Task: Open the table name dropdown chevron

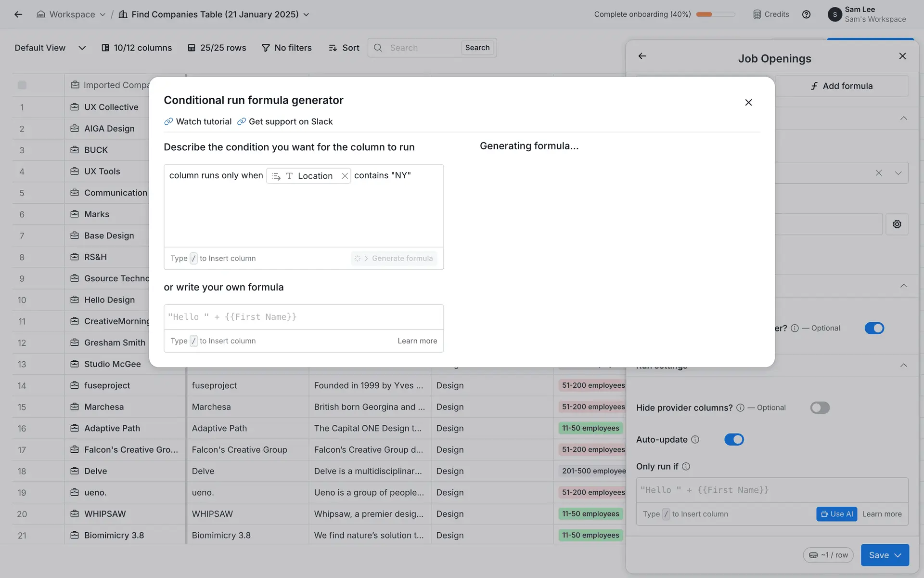Action: click(x=307, y=15)
